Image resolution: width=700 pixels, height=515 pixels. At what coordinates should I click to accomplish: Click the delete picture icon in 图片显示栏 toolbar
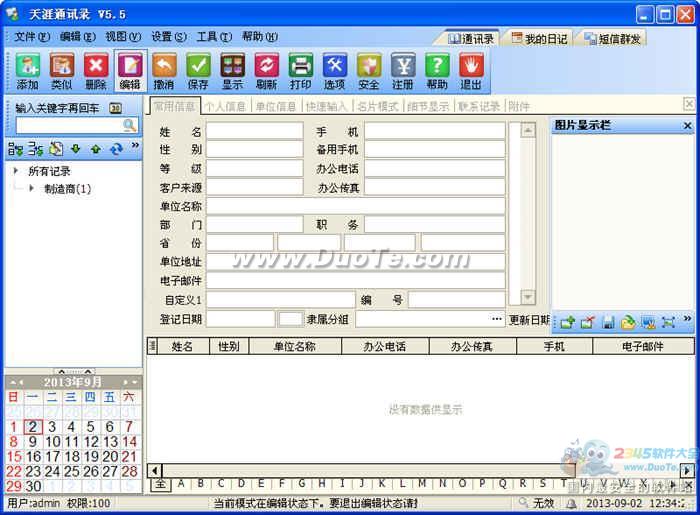click(588, 322)
